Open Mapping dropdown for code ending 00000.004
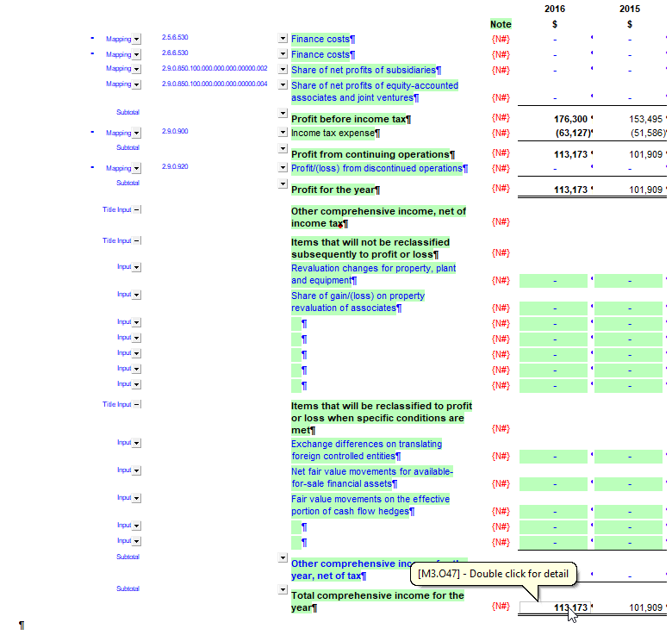This screenshot has width=672, height=635. 136,84
